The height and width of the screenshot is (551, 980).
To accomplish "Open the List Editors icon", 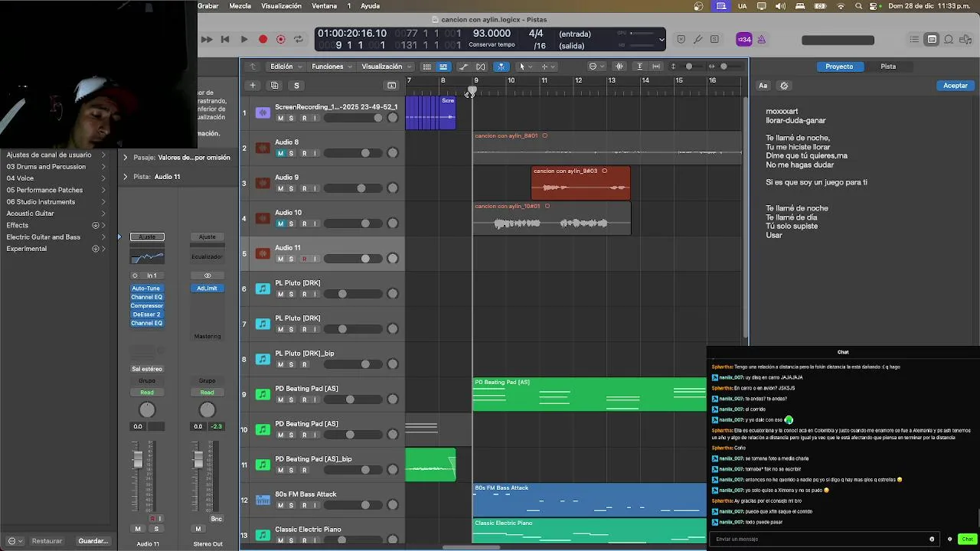I will pyautogui.click(x=914, y=39).
